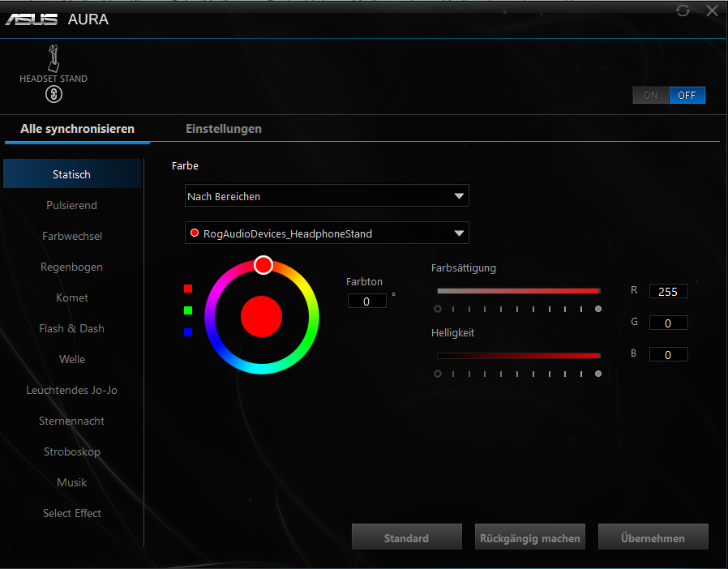Click the G value field
728x569 pixels.
click(668, 323)
